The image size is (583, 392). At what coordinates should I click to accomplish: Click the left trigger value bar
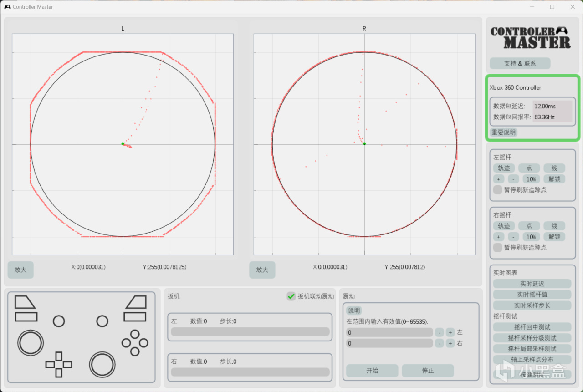pyautogui.click(x=250, y=331)
